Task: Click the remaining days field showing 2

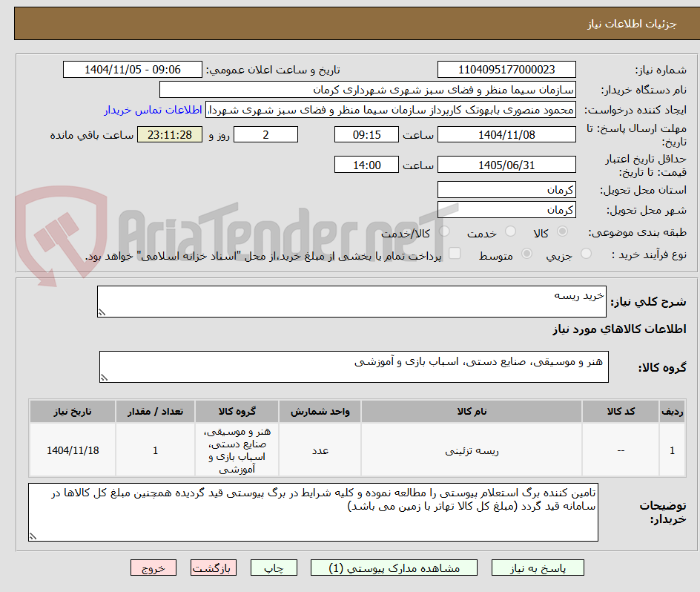Action: 265,134
